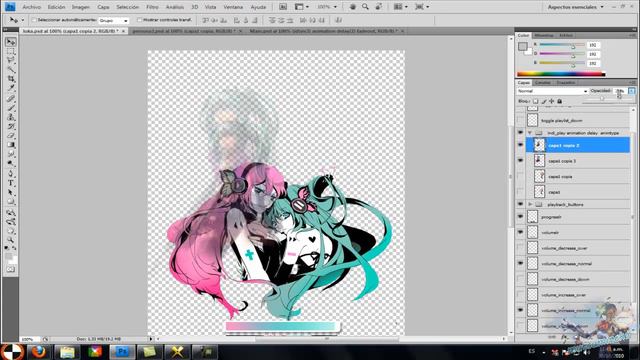Collapse the mdi_play animation group
The image size is (640, 360).
coord(530,133)
